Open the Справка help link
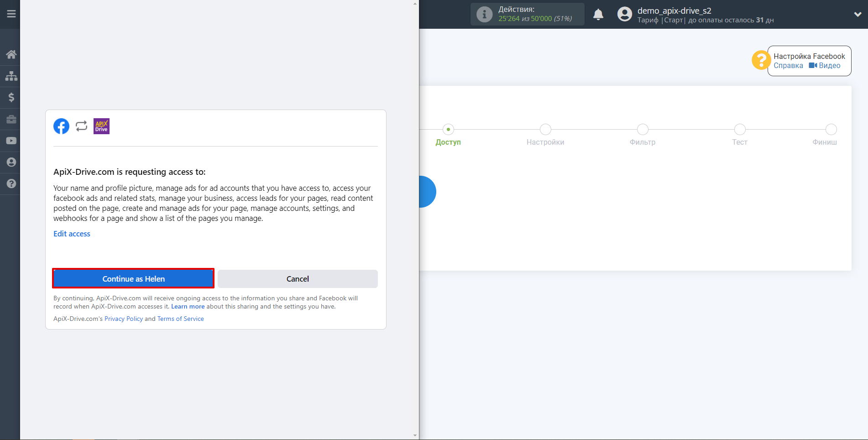 pyautogui.click(x=788, y=65)
